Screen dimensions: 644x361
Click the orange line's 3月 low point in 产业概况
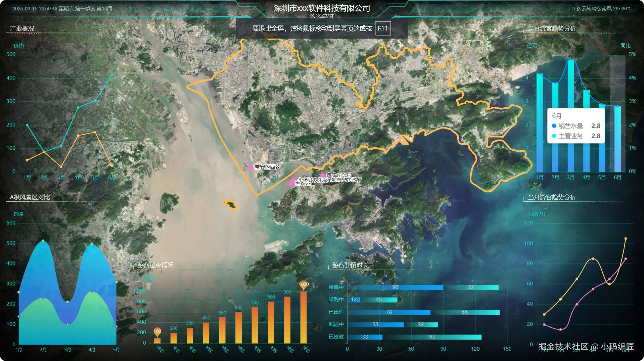(61, 167)
